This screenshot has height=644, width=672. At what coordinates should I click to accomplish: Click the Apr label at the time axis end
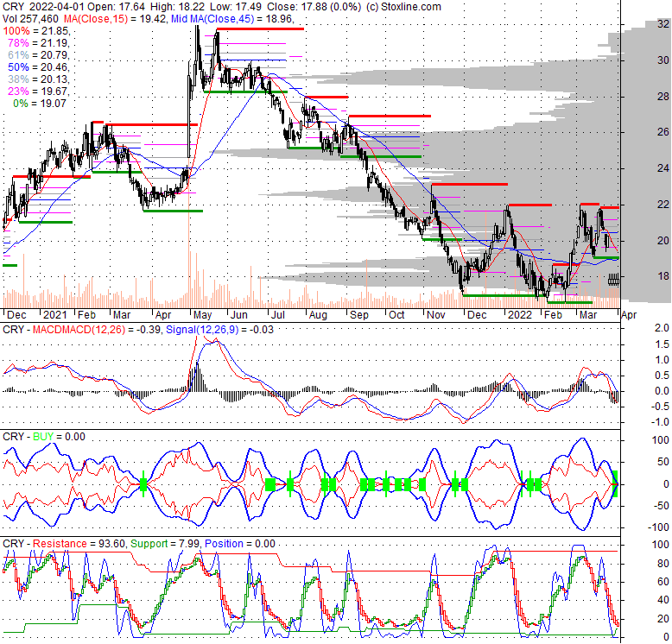tap(629, 315)
